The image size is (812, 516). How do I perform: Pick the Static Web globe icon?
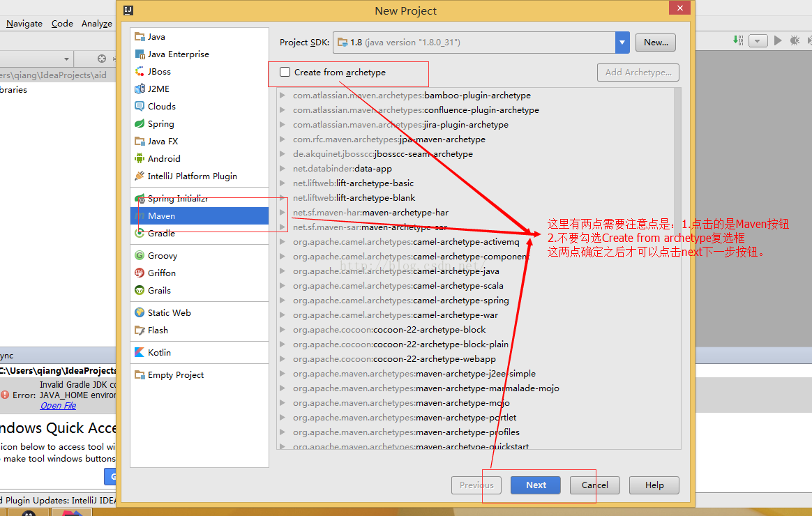140,312
